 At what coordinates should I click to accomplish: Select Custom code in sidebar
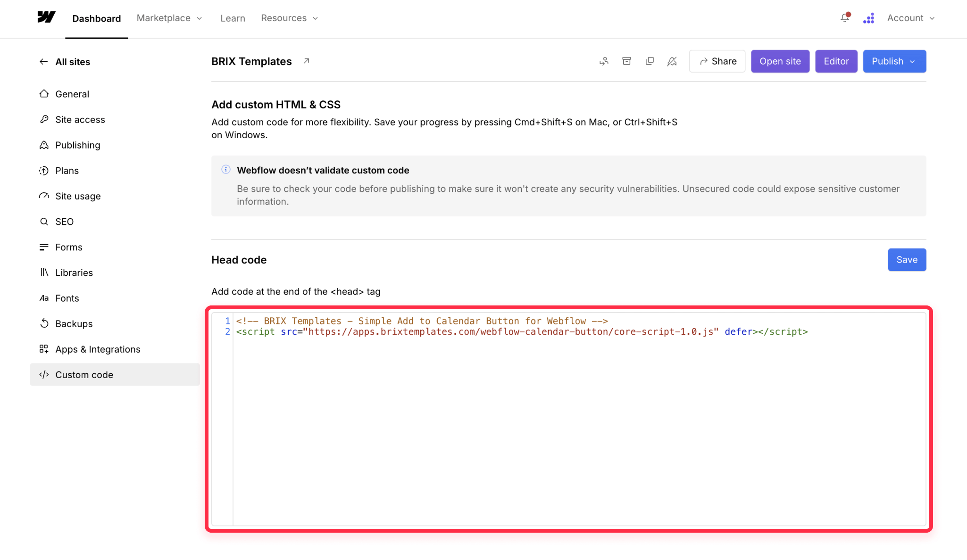click(x=115, y=375)
